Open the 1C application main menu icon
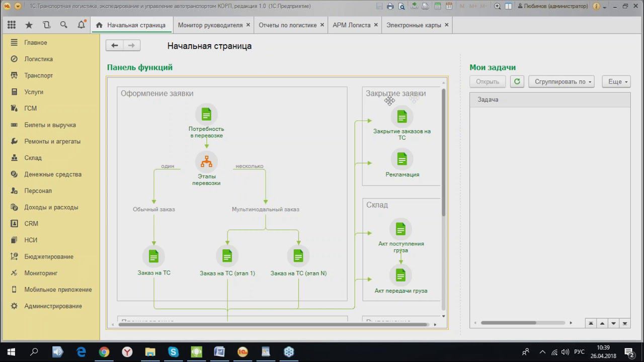Image resolution: width=644 pixels, height=362 pixels. tap(7, 7)
